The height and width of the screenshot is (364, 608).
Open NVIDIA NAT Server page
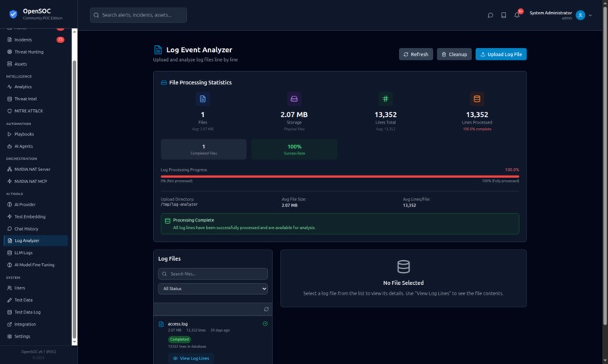point(35,170)
